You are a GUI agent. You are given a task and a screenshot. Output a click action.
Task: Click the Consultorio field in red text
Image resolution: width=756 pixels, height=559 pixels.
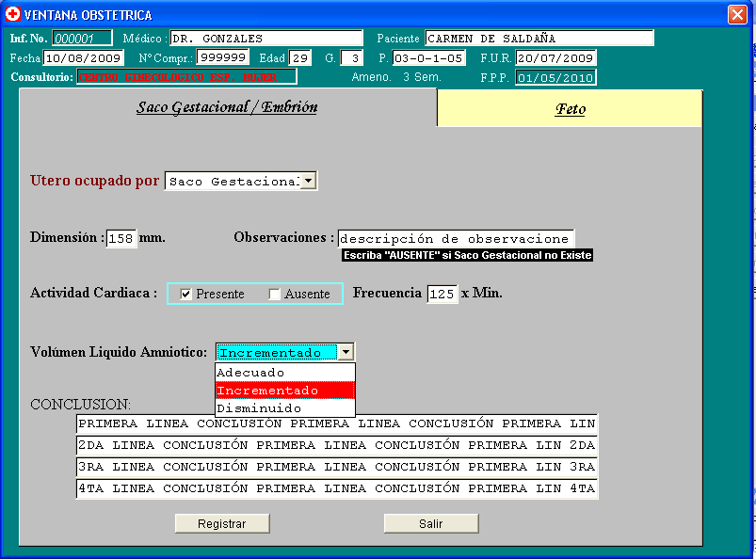pyautogui.click(x=186, y=76)
